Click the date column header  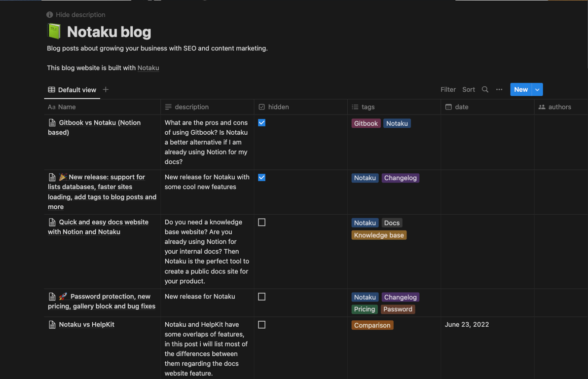[x=487, y=107]
